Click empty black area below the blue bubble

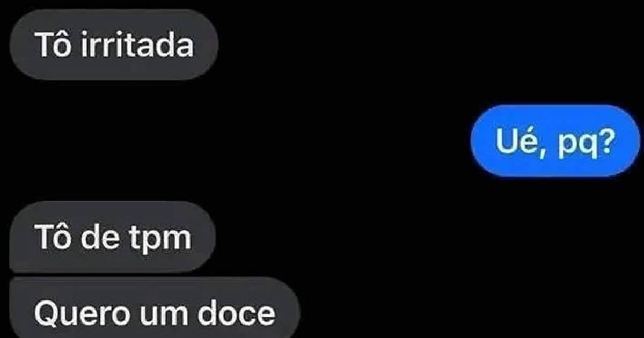pos(556,225)
